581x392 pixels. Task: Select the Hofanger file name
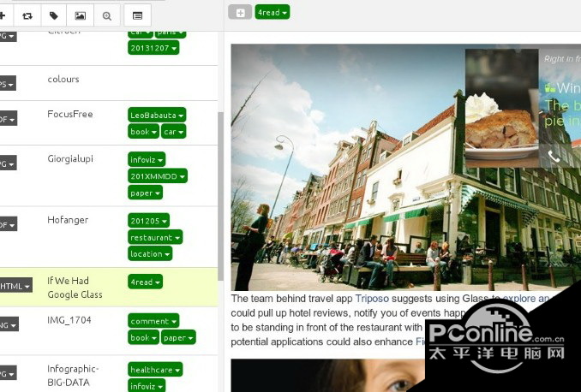[x=68, y=220]
